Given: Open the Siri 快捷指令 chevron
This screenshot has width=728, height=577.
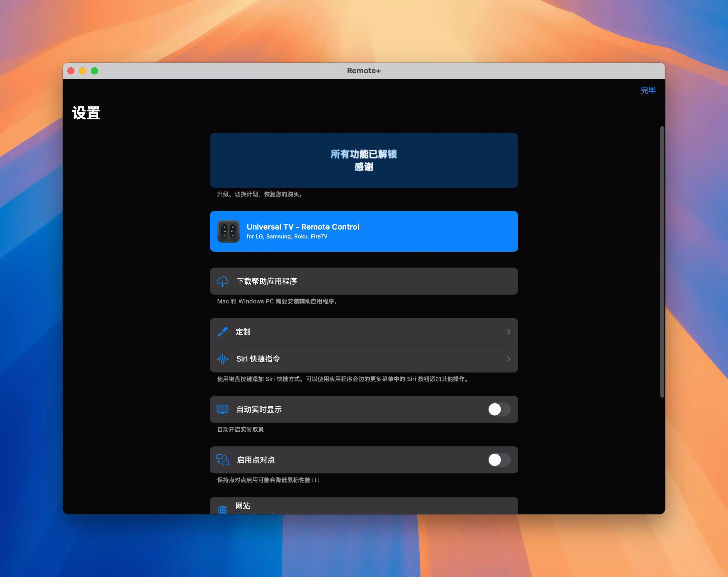Looking at the screenshot, I should [x=508, y=359].
